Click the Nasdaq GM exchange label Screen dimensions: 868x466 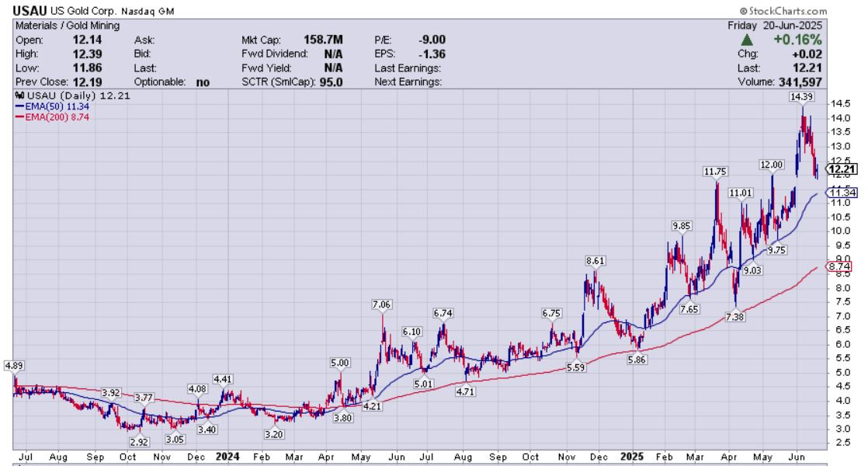pos(148,11)
